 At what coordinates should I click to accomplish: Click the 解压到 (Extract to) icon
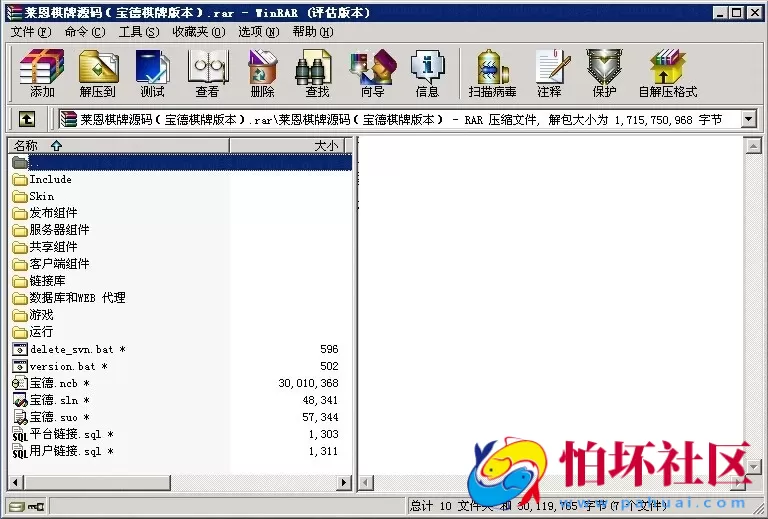click(x=97, y=73)
